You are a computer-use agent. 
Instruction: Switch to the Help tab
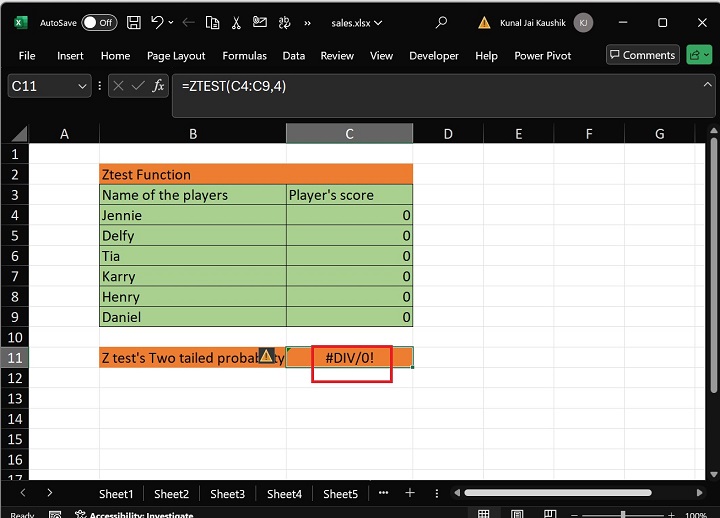pos(486,56)
